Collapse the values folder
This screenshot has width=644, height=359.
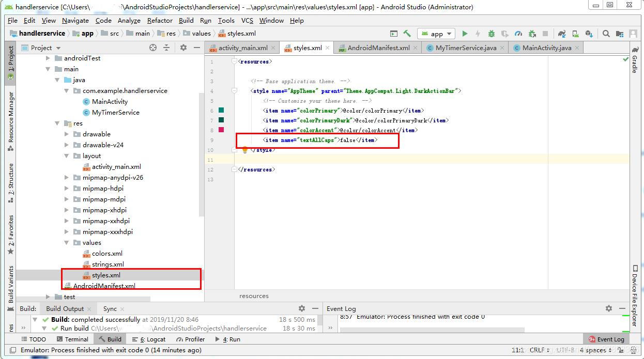(x=67, y=243)
